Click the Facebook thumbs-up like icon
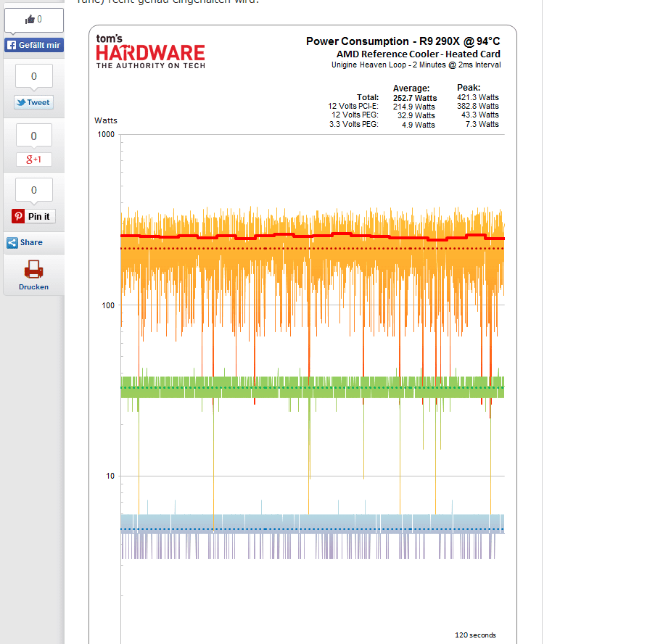The height and width of the screenshot is (644, 663). pyautogui.click(x=30, y=20)
